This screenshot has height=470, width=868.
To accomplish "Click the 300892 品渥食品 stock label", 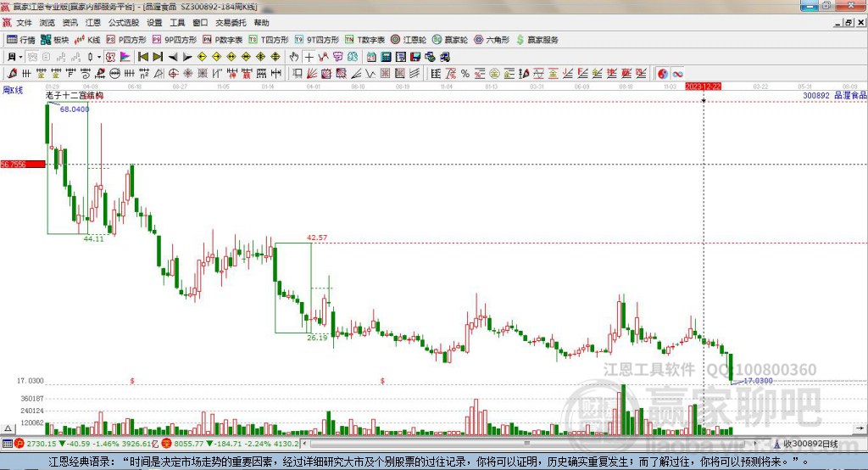I will click(834, 95).
